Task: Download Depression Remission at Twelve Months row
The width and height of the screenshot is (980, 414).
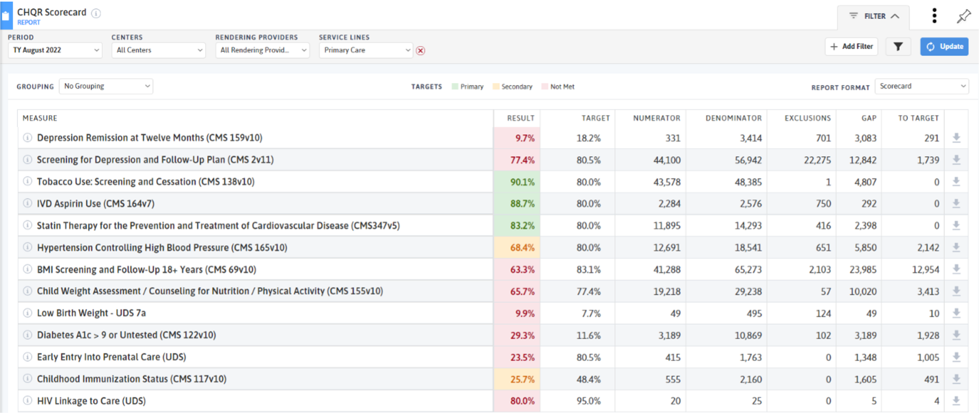Action: click(957, 138)
